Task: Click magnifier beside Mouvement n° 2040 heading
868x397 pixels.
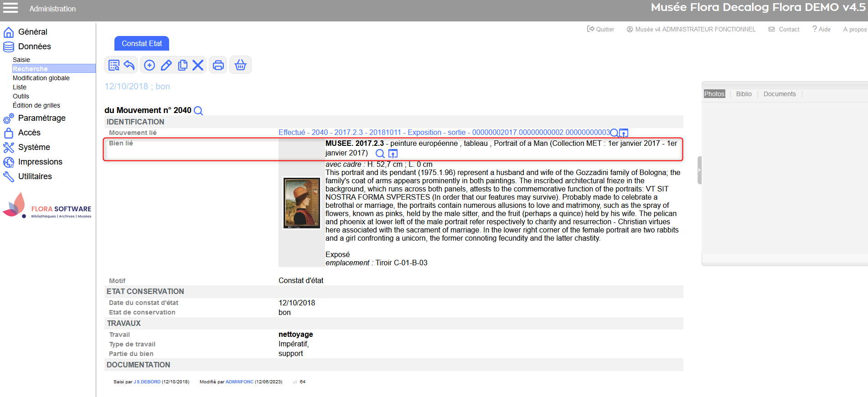Action: click(198, 111)
